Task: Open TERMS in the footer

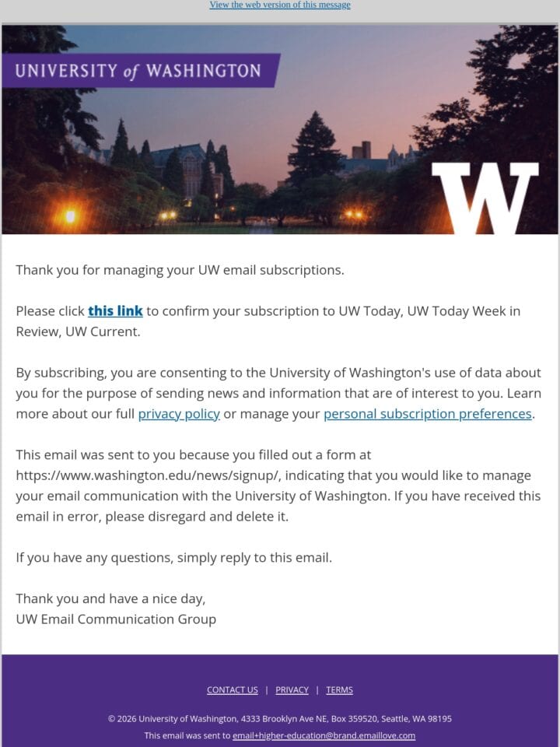Action: [x=340, y=690]
